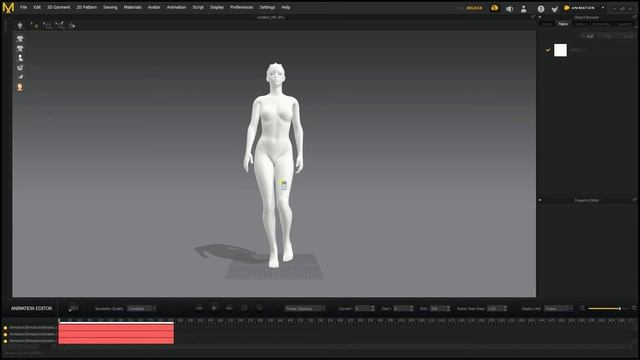Select the third red animation clip
Viewport: 640px width, 360px height.
pyautogui.click(x=116, y=340)
